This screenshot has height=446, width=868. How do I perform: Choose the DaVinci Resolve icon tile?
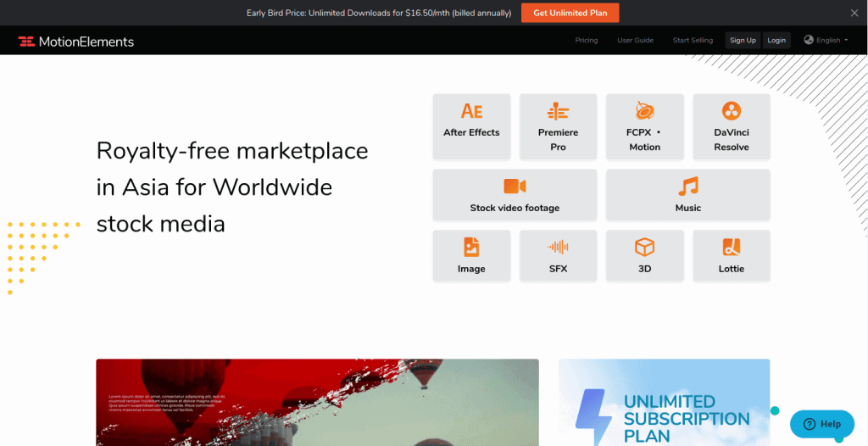(731, 111)
